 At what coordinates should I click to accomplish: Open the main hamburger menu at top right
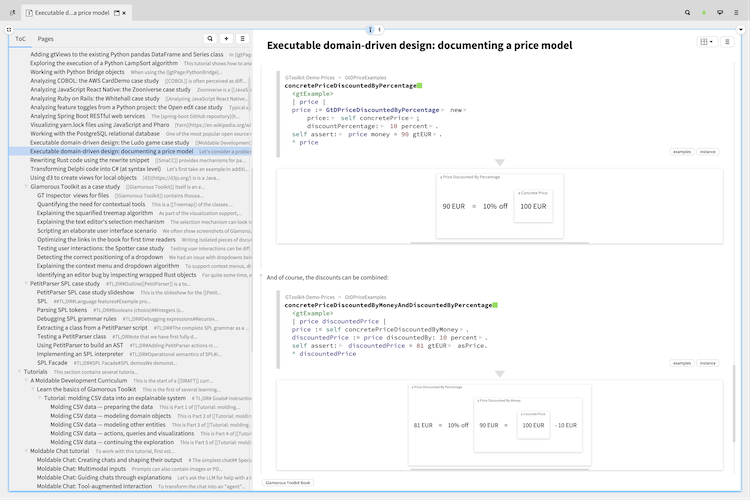pyautogui.click(x=736, y=13)
